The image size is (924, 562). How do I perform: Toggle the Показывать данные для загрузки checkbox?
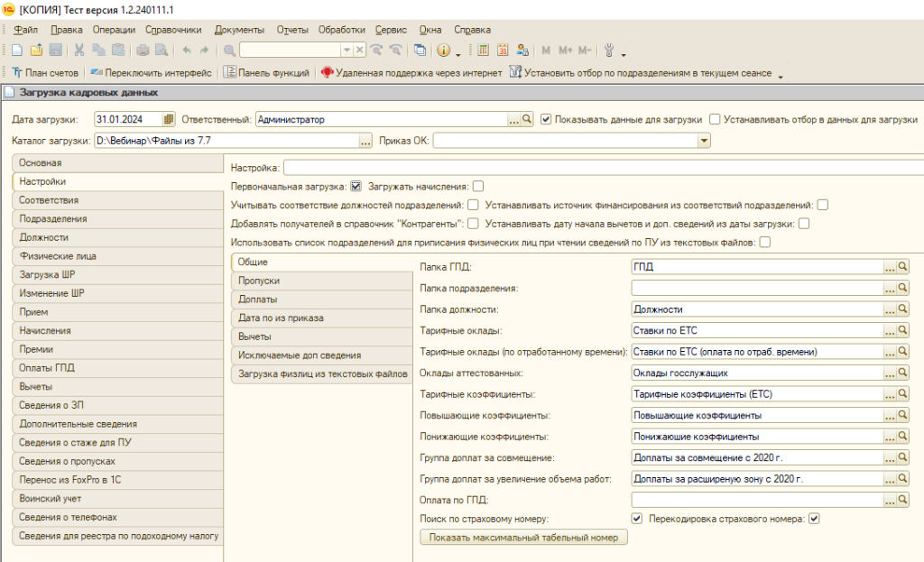[546, 119]
